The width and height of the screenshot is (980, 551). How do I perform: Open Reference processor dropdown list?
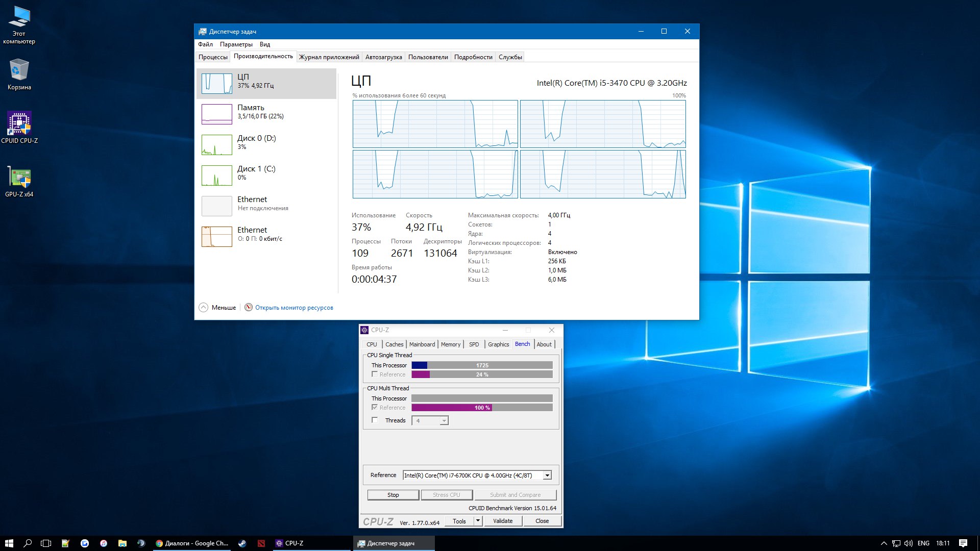(547, 475)
